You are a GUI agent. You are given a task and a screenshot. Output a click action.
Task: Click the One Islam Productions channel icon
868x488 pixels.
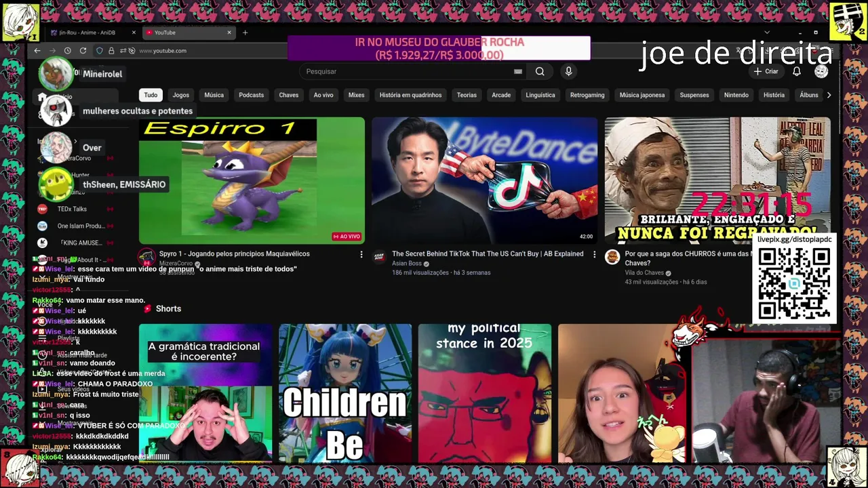coord(42,226)
